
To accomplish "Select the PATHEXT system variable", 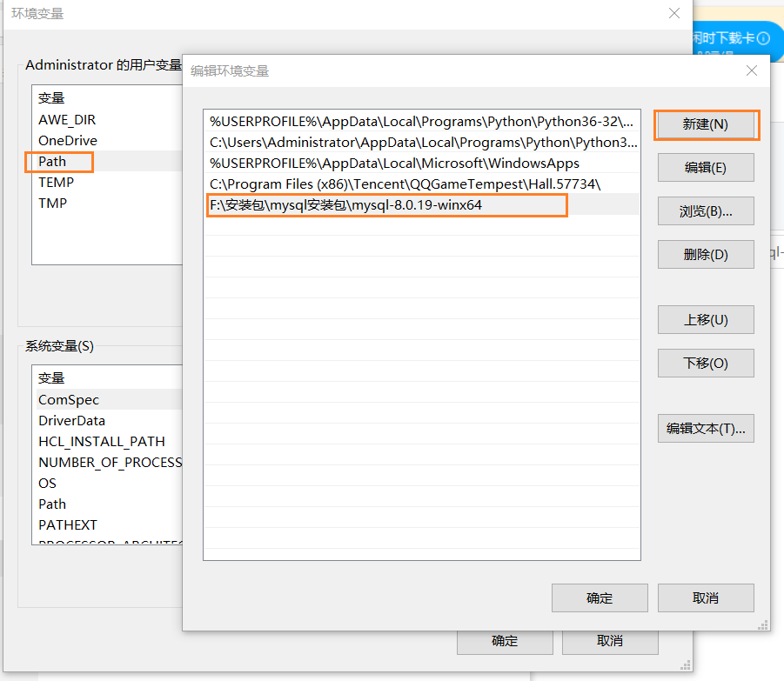I will click(67, 524).
